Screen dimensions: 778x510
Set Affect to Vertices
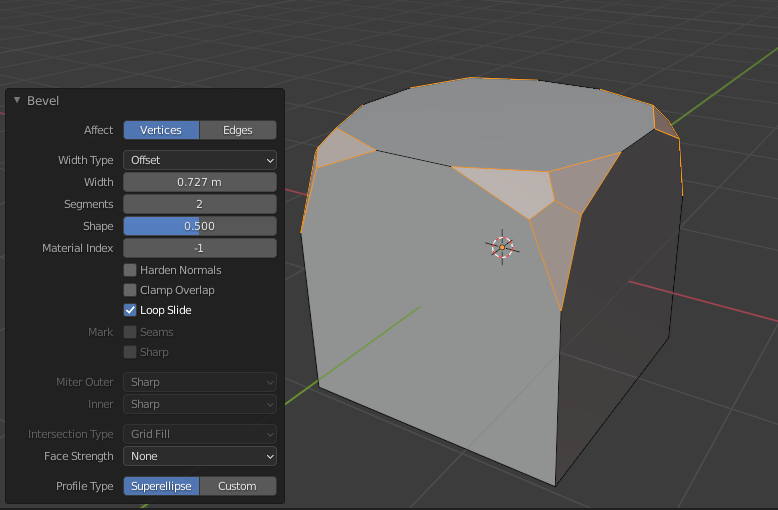pos(161,130)
